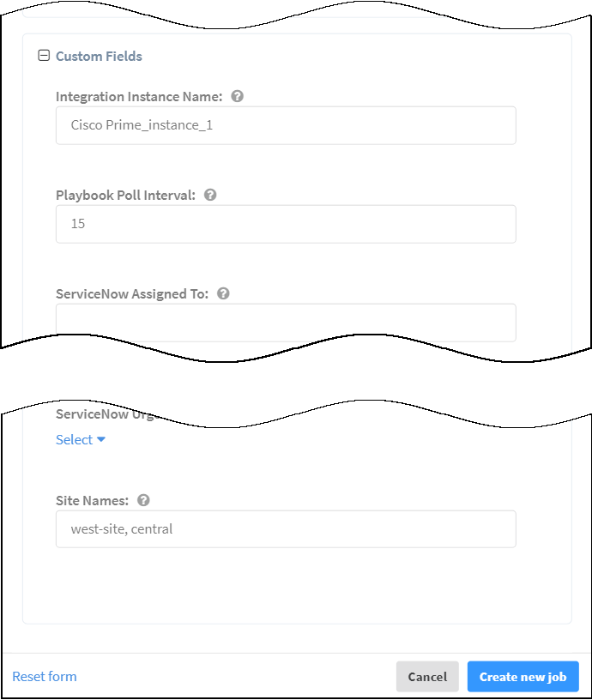Open ServiceNow Assigned To help tooltip icon
Image resolution: width=592 pixels, height=700 pixels.
[223, 293]
